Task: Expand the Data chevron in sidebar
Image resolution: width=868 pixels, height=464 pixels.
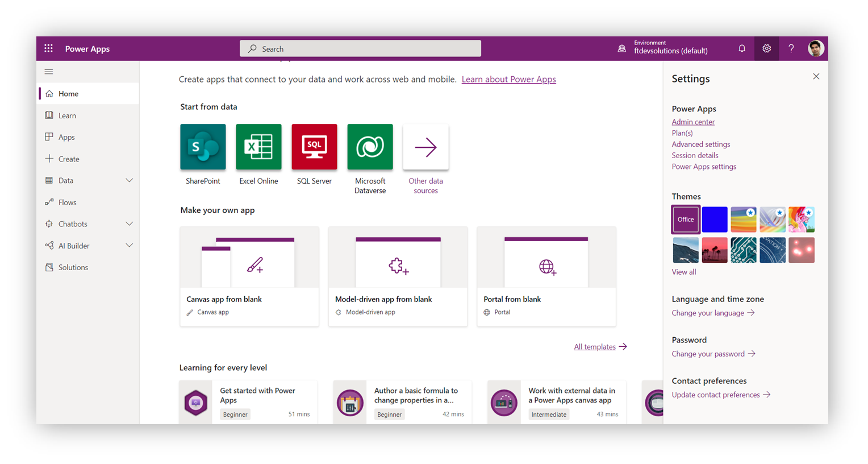Action: coord(129,180)
